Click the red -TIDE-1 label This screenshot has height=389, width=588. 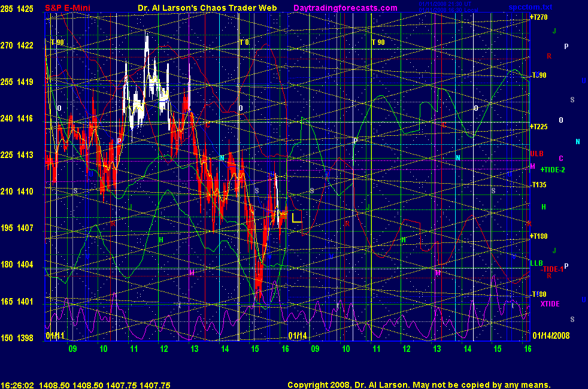pos(552,269)
